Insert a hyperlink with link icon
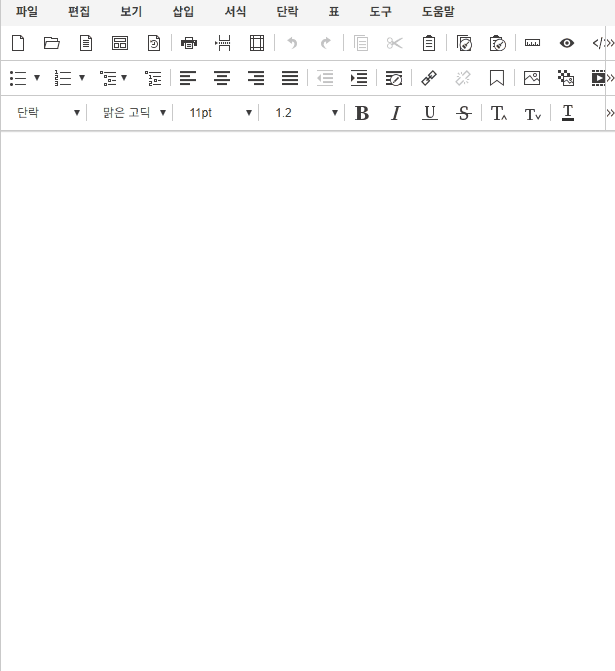The height and width of the screenshot is (671, 615). click(429, 78)
